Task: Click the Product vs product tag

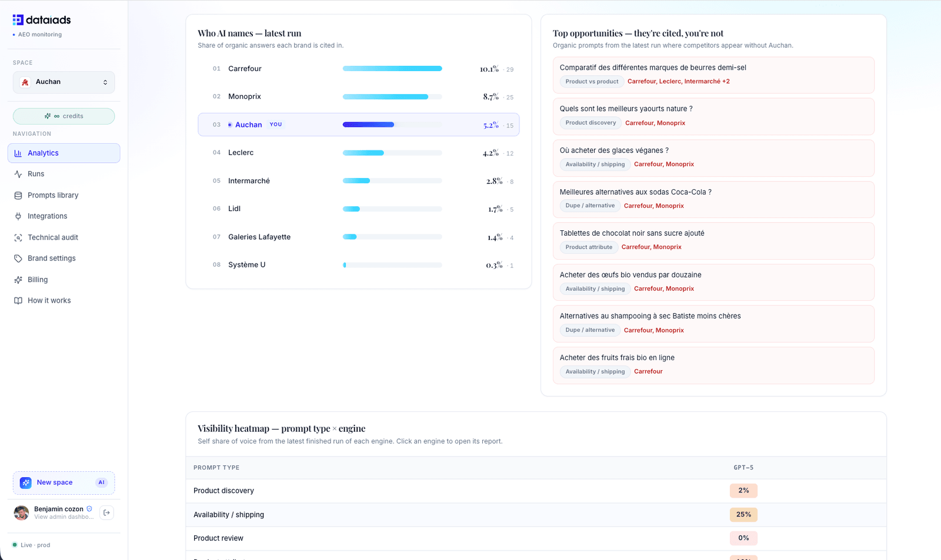Action: coord(592,82)
